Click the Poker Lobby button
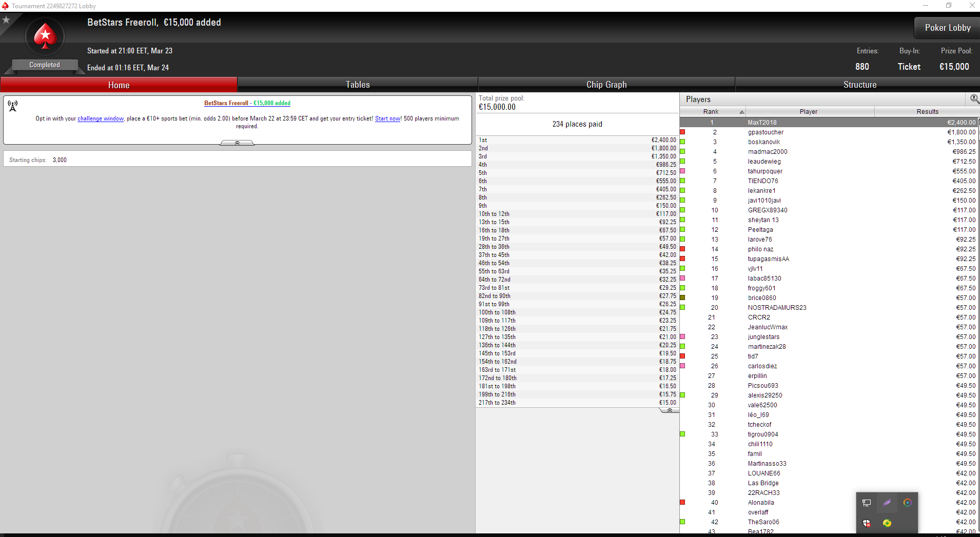Image resolution: width=980 pixels, height=537 pixels. point(947,28)
